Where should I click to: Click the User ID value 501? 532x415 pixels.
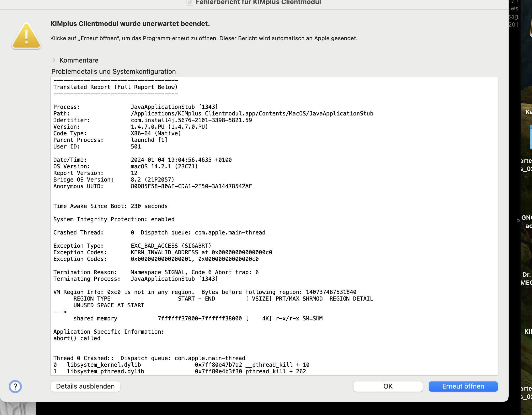[x=136, y=146]
